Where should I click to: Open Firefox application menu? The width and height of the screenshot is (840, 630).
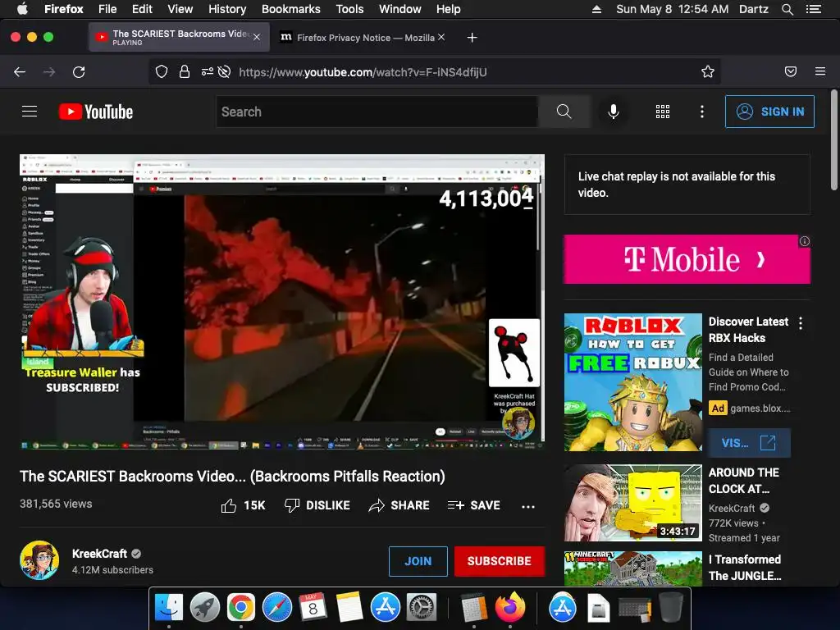pyautogui.click(x=820, y=72)
